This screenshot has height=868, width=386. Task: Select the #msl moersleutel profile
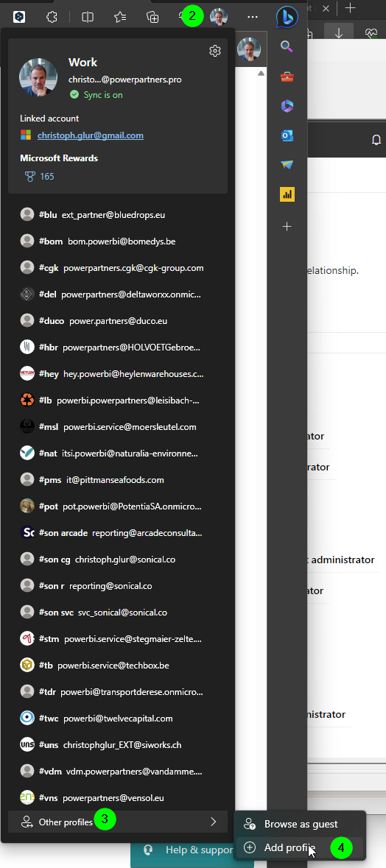(118, 426)
